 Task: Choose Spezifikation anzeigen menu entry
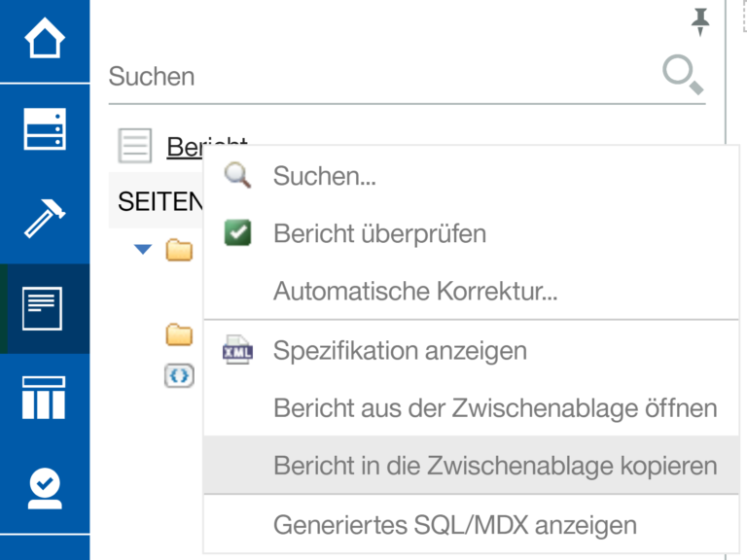pyautogui.click(x=471, y=350)
